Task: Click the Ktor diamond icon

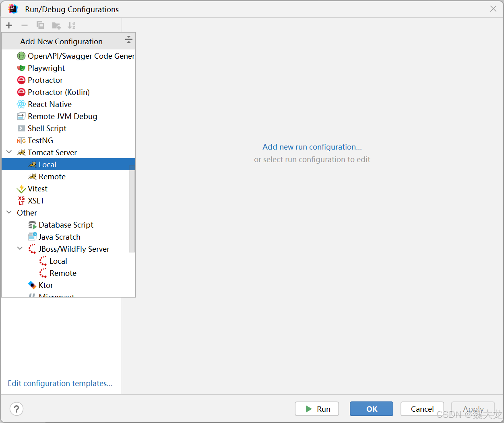Action: [32, 285]
